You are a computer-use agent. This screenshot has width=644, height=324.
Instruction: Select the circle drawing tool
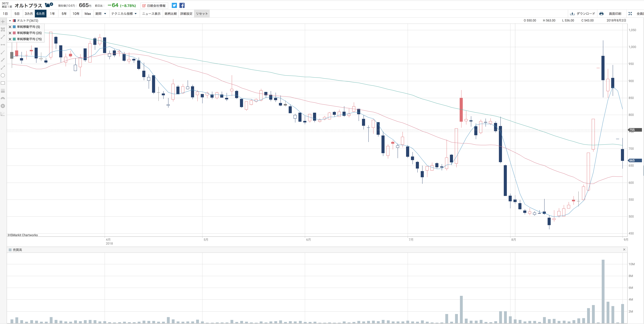[3, 75]
